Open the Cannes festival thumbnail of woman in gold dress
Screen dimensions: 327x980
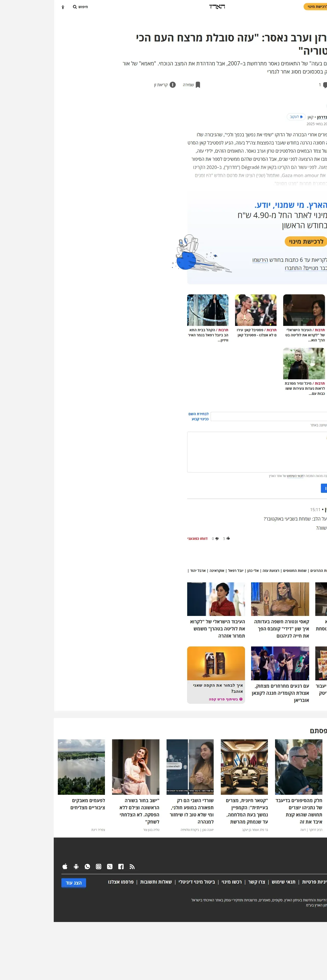tap(256, 310)
